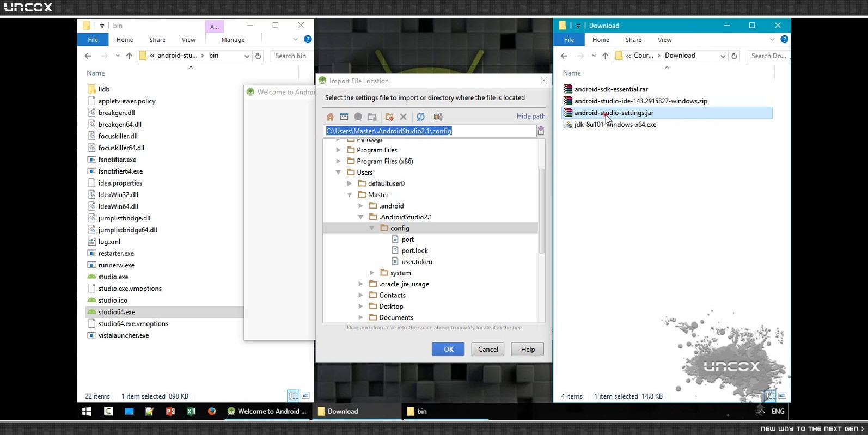Screen dimensions: 868x435
Task: Open Home tab in Download window
Action: click(601, 40)
